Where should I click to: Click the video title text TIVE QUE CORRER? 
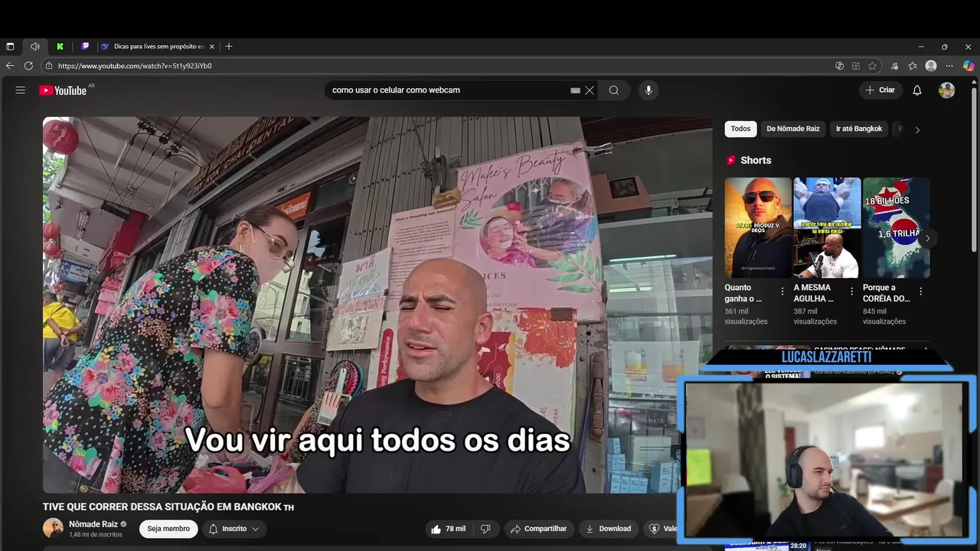click(x=168, y=507)
